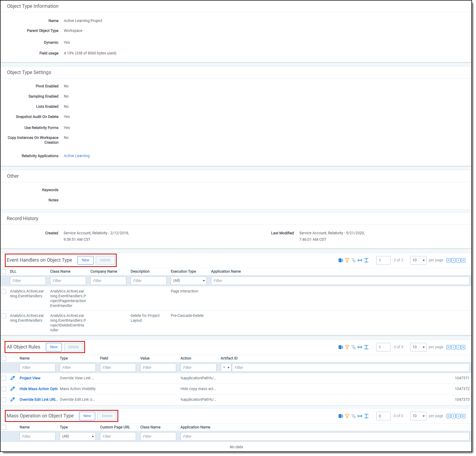Select all rows in Event Handlers grid

coord(4,272)
